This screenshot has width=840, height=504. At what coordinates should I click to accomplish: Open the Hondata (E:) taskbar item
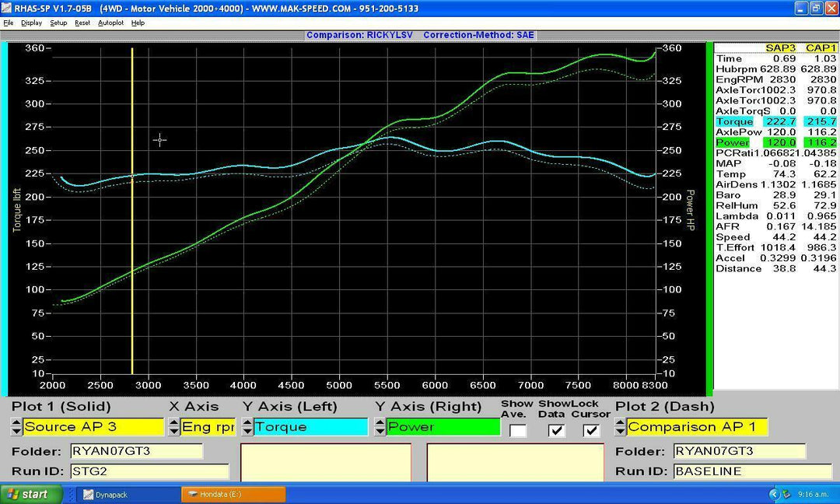pyautogui.click(x=233, y=494)
